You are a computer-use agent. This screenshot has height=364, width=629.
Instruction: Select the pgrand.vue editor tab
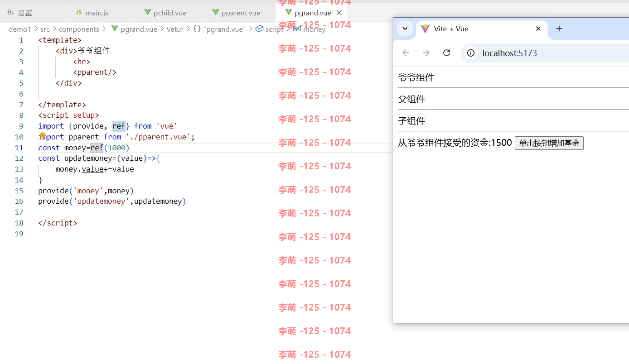313,13
